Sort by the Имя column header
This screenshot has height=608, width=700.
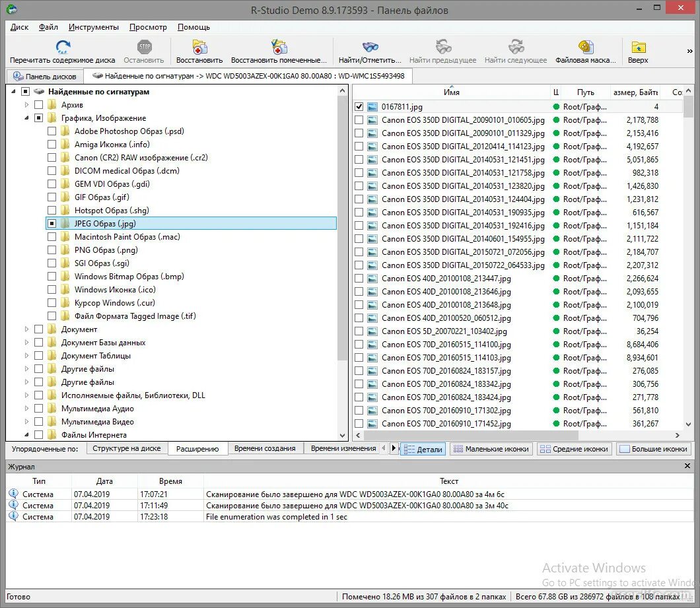coord(451,92)
